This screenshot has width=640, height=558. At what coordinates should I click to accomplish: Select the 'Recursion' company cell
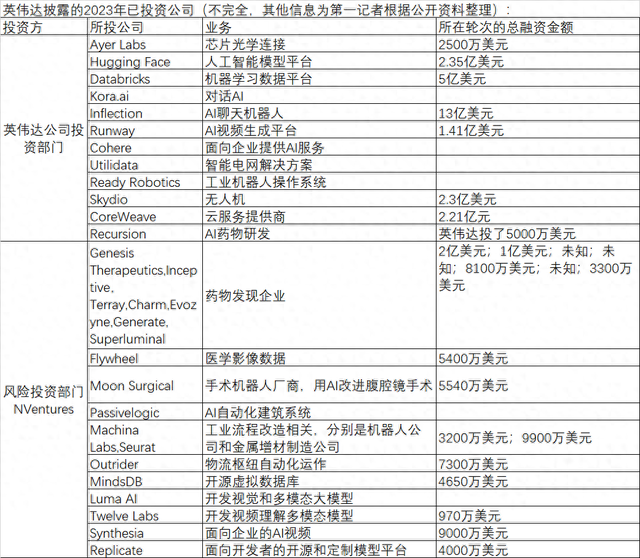pos(145,233)
